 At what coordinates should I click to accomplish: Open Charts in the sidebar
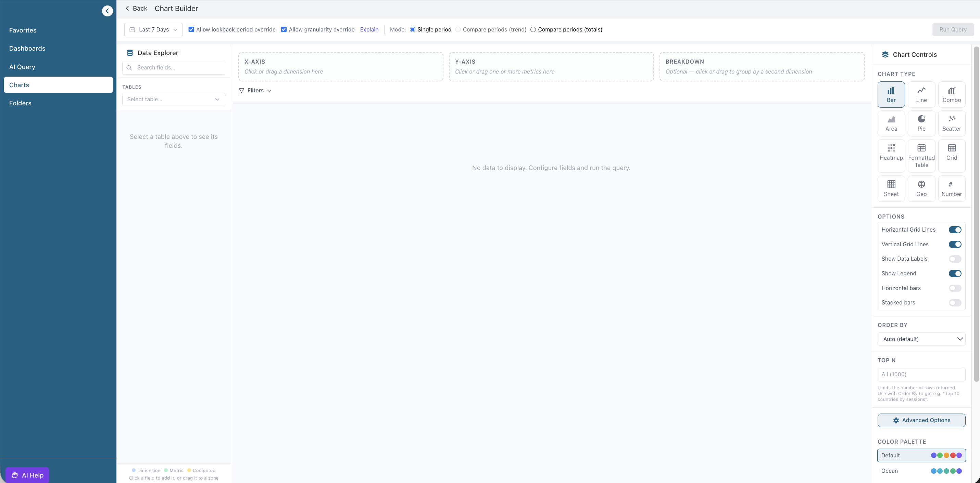[x=58, y=85]
